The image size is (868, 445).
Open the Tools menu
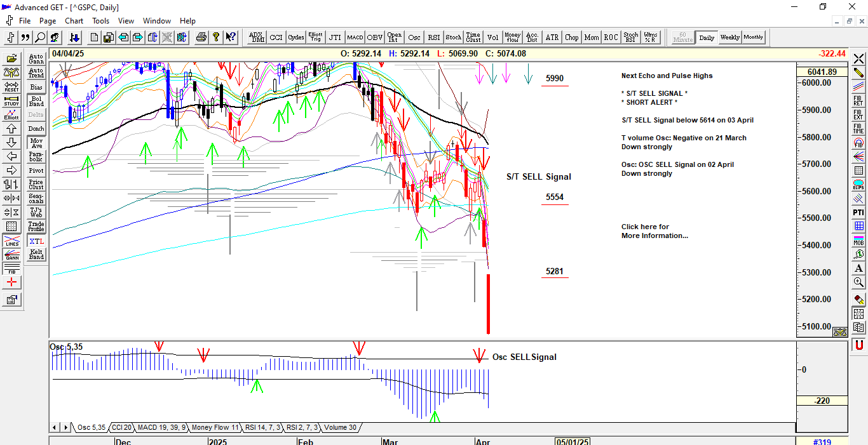100,21
